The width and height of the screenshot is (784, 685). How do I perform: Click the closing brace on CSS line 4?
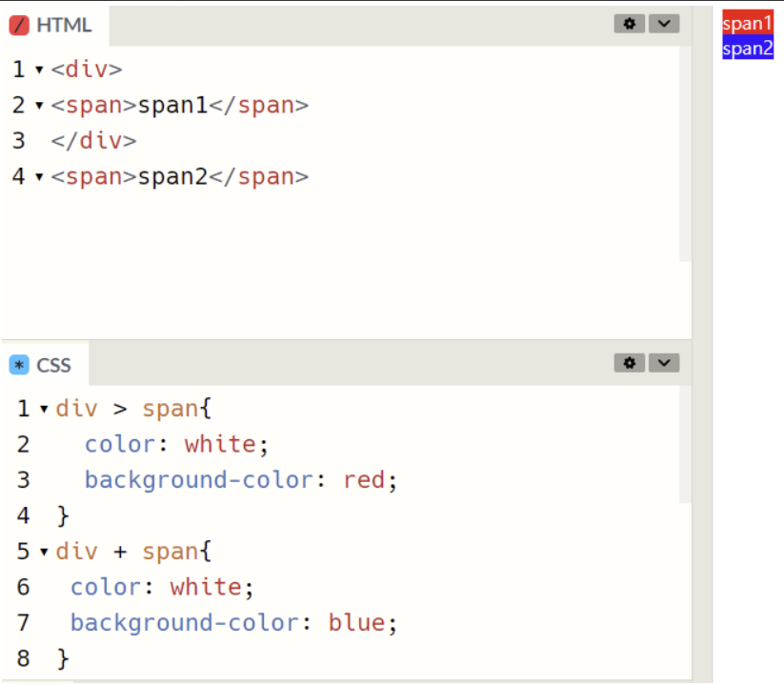[x=63, y=516]
